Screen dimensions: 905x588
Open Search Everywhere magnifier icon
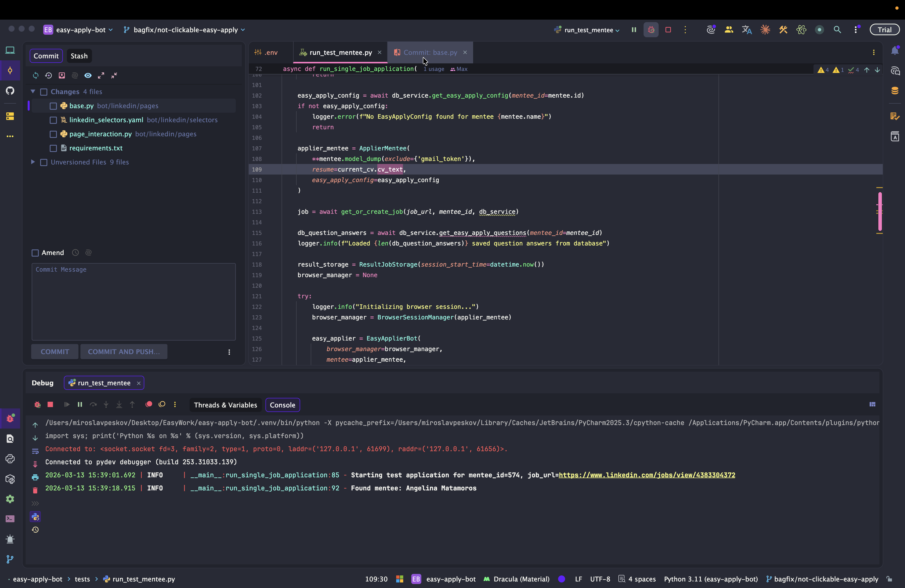(x=837, y=30)
